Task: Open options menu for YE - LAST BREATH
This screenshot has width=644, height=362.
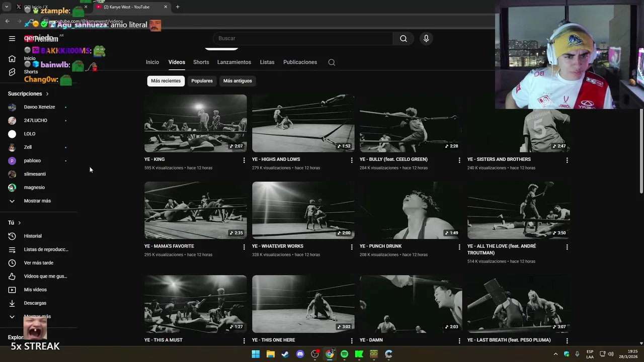Action: 567,340
